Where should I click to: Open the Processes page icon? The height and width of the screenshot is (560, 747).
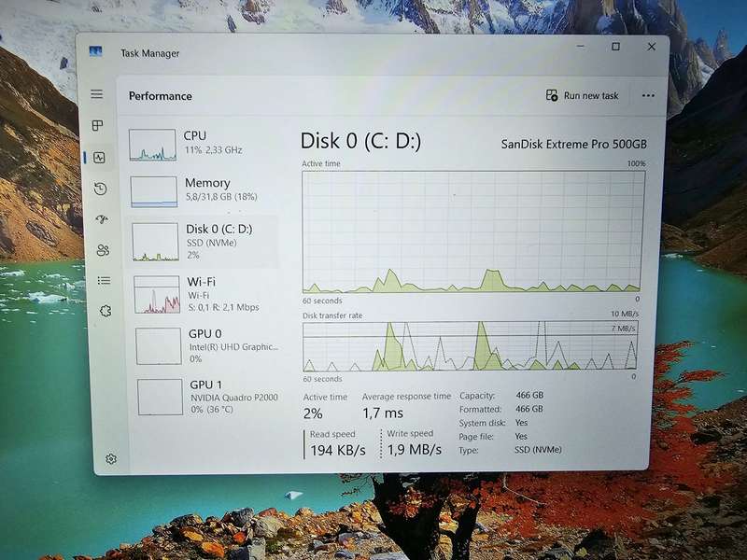pyautogui.click(x=97, y=126)
